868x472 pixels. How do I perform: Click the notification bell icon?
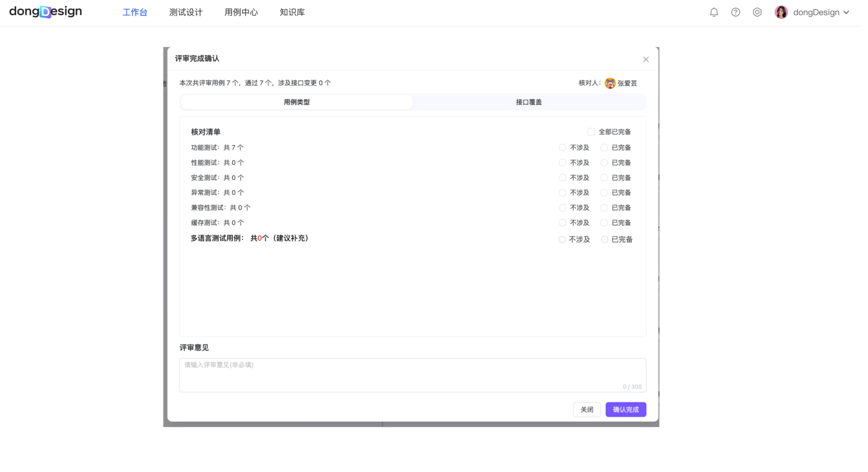pyautogui.click(x=714, y=13)
